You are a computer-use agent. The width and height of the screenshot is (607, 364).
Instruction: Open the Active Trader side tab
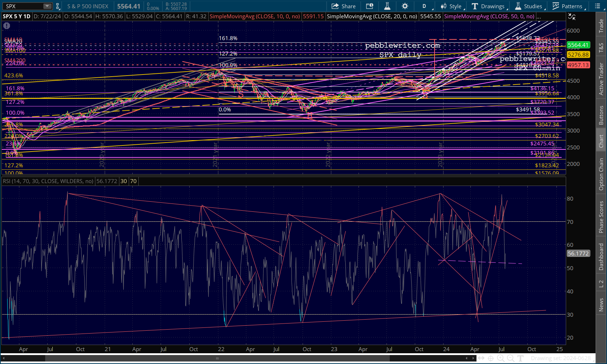pyautogui.click(x=601, y=79)
